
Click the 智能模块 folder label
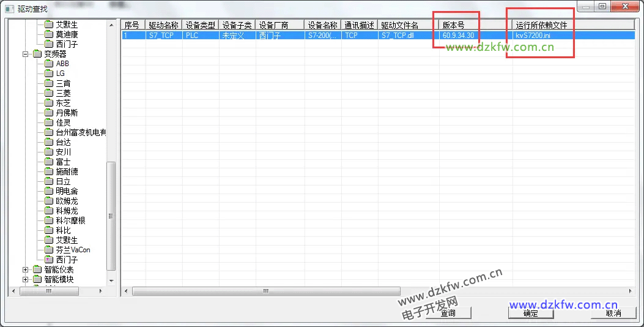[x=59, y=279]
